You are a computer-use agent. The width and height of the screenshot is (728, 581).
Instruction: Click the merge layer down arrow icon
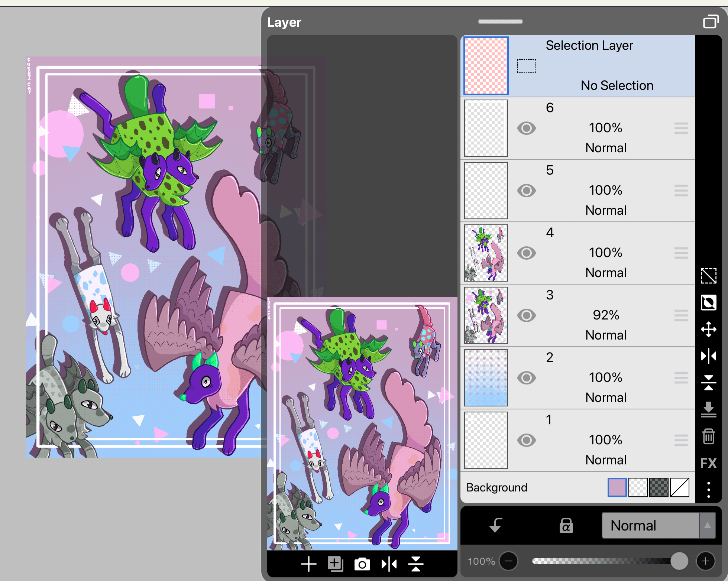click(708, 409)
